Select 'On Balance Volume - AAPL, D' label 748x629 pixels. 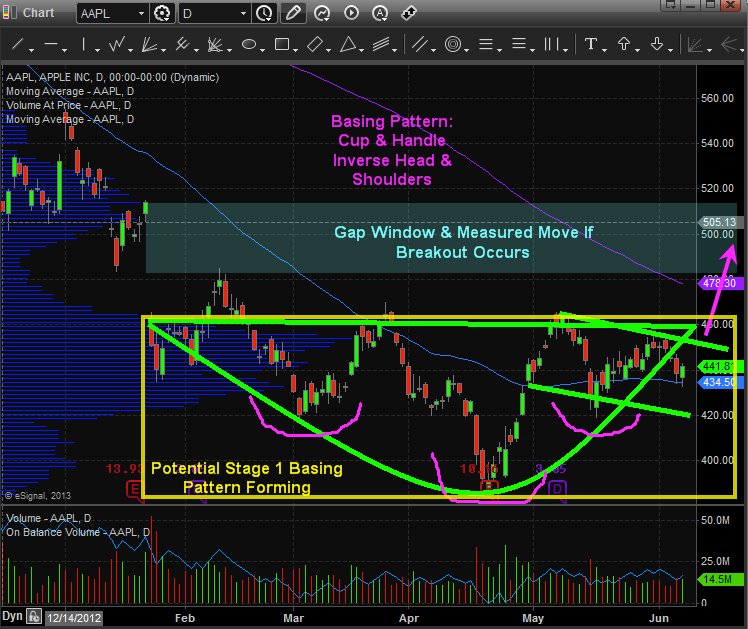click(78, 532)
